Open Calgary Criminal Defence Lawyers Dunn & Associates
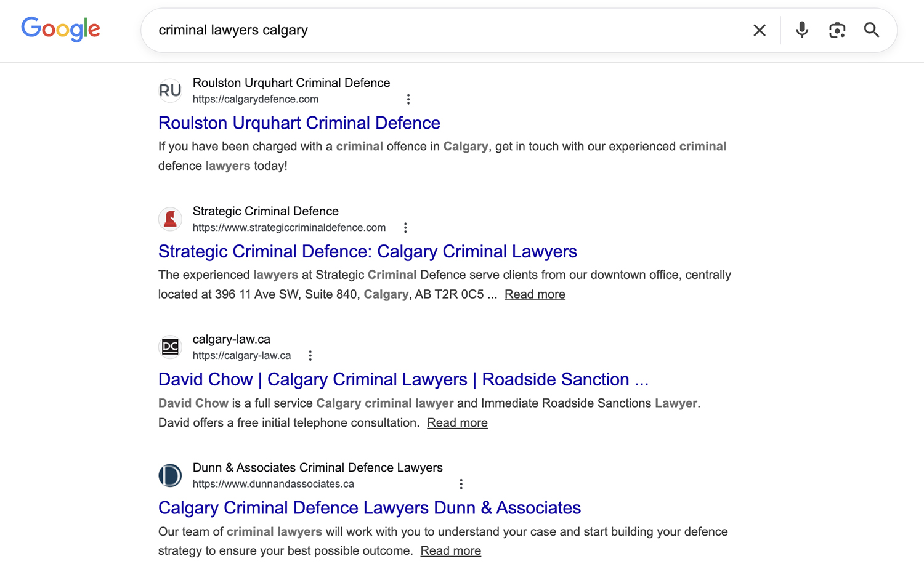Viewport: 924px width, 588px height. pyautogui.click(x=370, y=508)
